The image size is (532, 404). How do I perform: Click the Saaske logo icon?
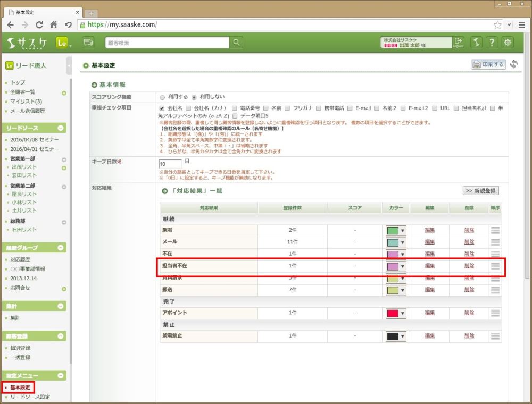[x=27, y=43]
